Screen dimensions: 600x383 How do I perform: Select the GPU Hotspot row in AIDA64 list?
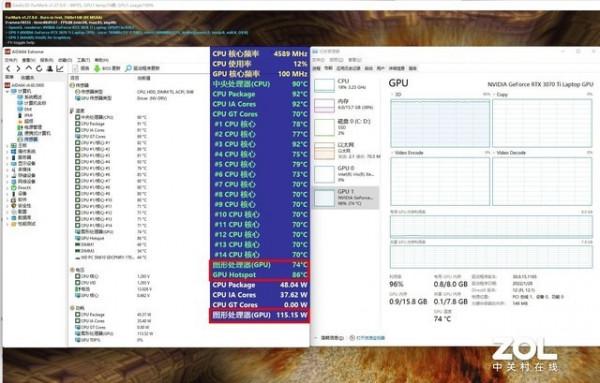pyautogui.click(x=111, y=238)
